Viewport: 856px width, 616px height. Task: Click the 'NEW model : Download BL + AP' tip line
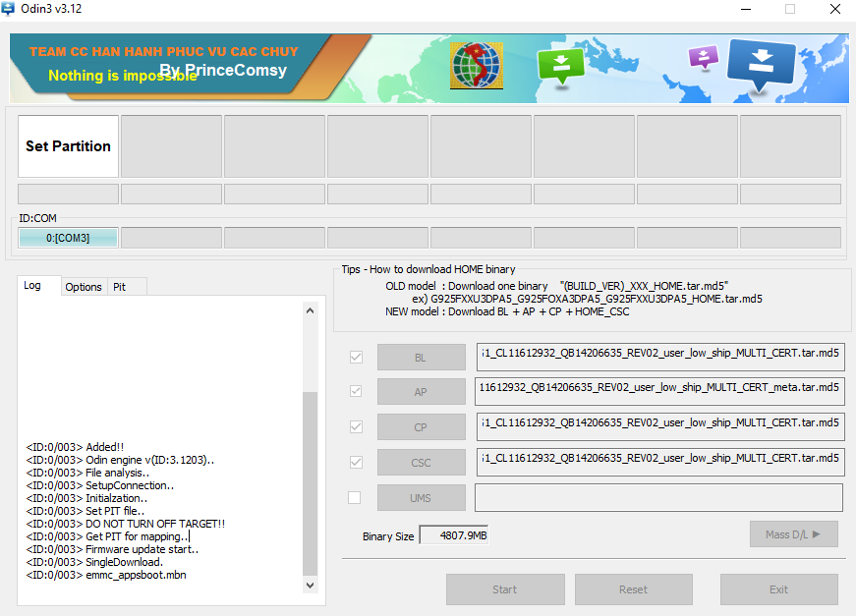pyautogui.click(x=507, y=311)
